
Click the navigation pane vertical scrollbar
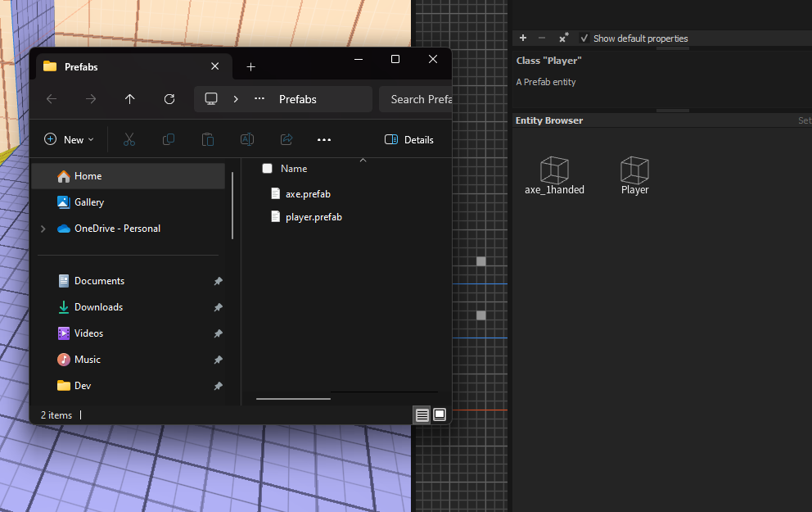[232, 206]
